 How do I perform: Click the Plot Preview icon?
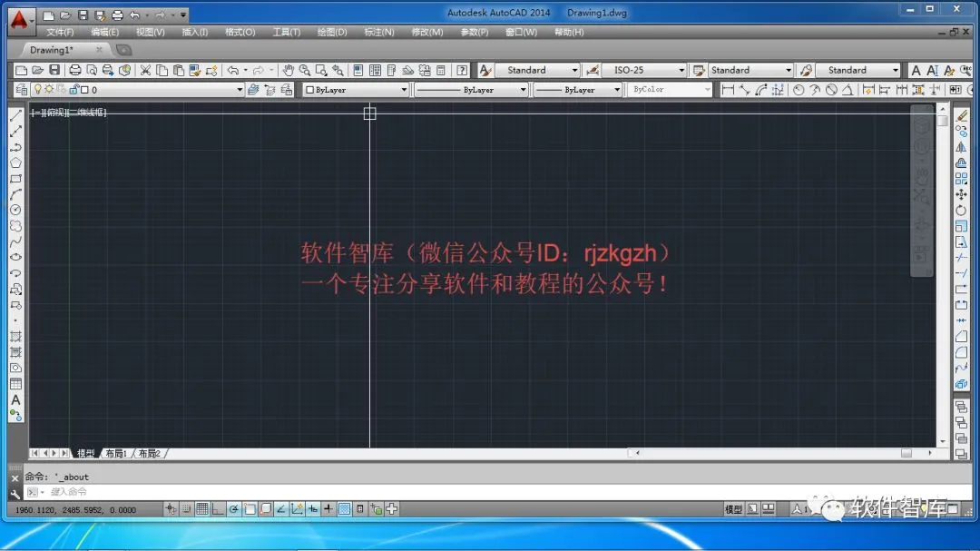[x=92, y=70]
